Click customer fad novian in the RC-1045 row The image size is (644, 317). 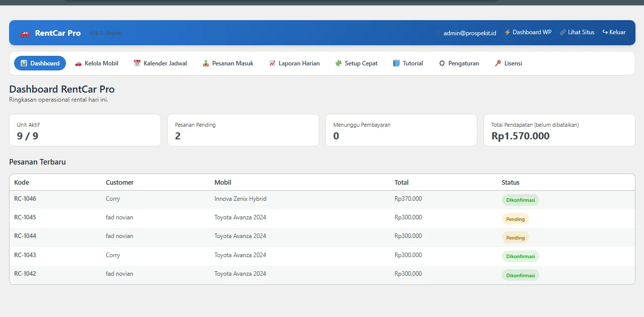tap(119, 217)
